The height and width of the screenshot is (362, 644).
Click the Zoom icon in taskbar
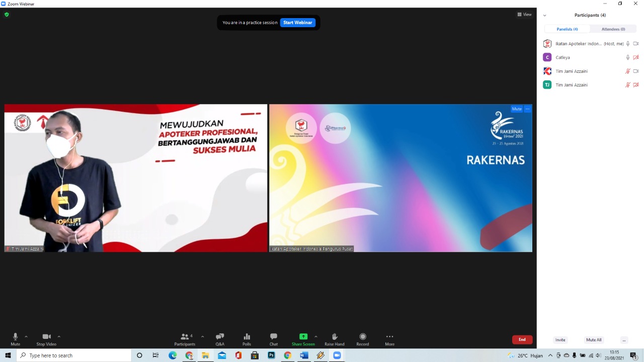click(337, 355)
